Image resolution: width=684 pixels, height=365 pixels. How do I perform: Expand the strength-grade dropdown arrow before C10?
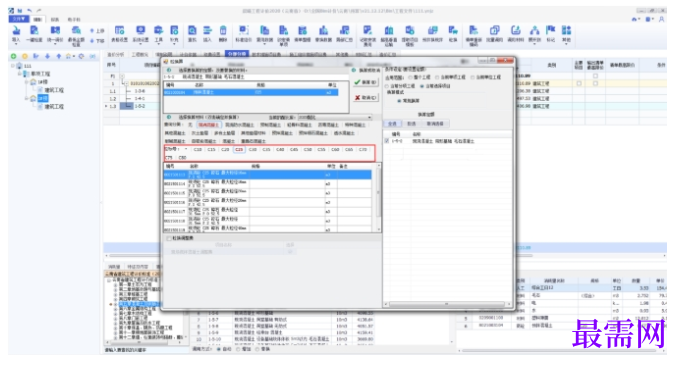pos(186,149)
